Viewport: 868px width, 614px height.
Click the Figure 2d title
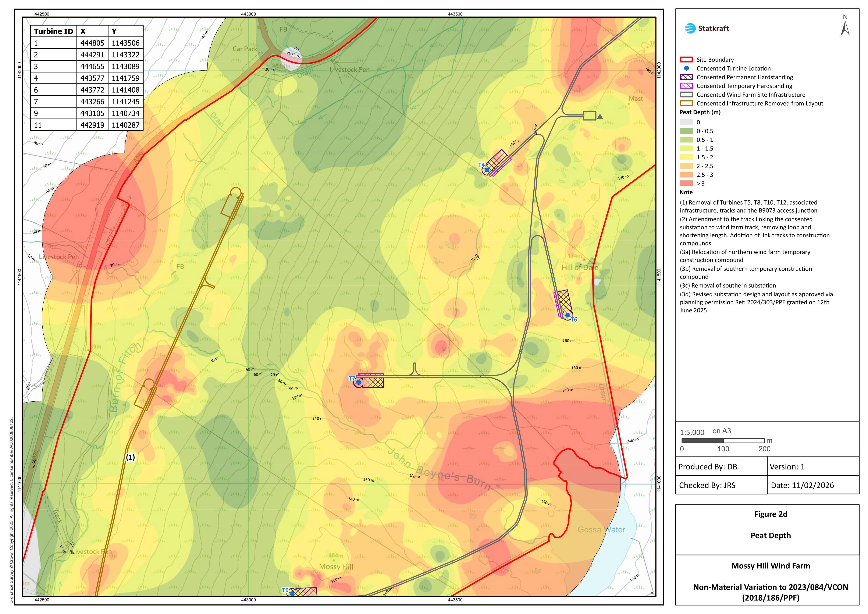(771, 514)
